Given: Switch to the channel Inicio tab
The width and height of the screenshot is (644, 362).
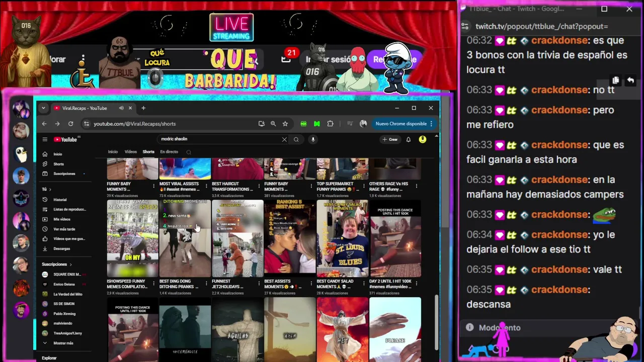Looking at the screenshot, I should click(x=113, y=152).
